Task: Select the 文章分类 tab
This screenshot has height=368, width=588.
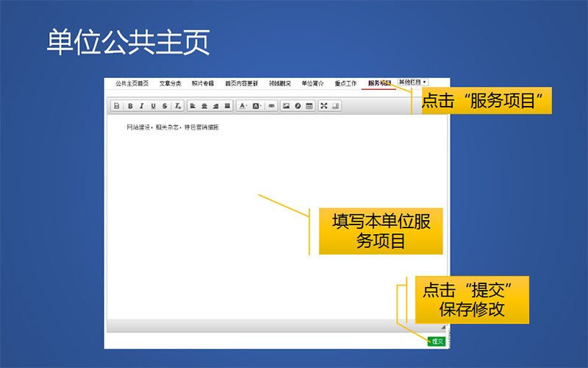Action: coord(170,83)
